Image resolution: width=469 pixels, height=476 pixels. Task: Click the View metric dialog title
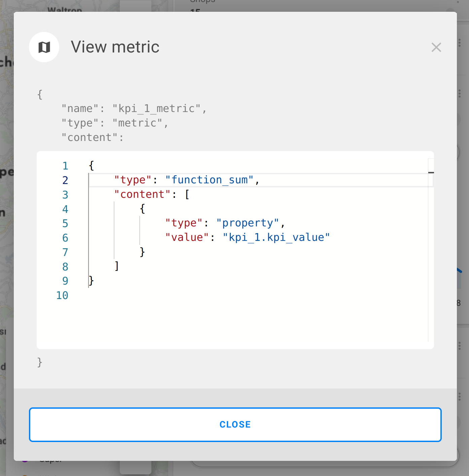(x=115, y=47)
